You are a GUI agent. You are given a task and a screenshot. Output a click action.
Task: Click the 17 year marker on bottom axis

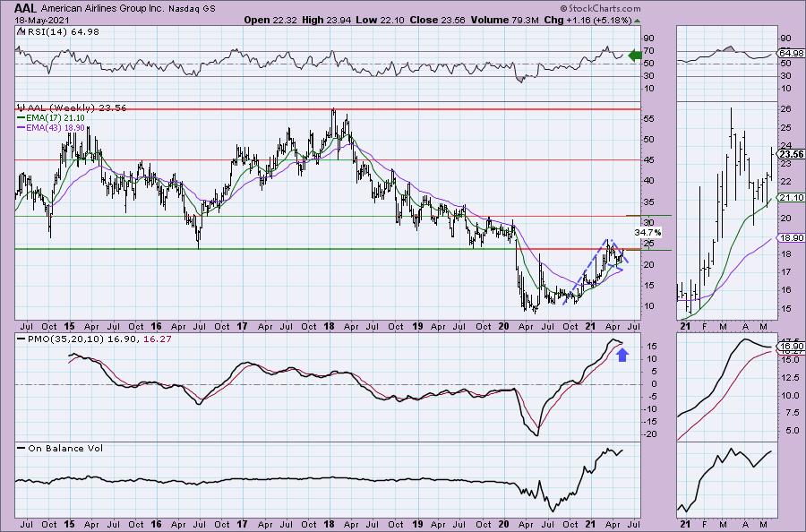click(x=243, y=525)
